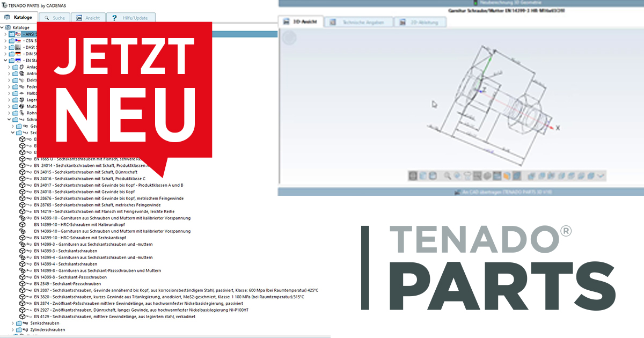Click the Neuberechnung 3D Geometrie button
This screenshot has width=644, height=338.
click(460, 3)
